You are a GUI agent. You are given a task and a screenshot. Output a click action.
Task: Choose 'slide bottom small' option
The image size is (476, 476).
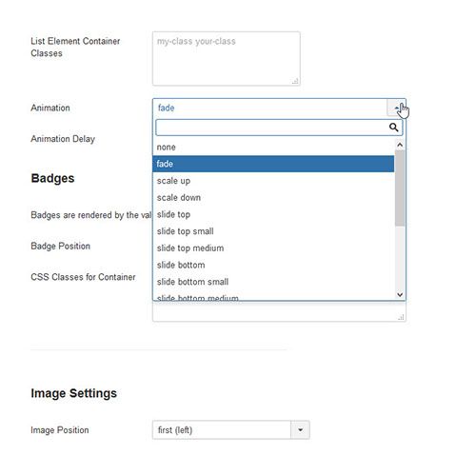point(273,282)
